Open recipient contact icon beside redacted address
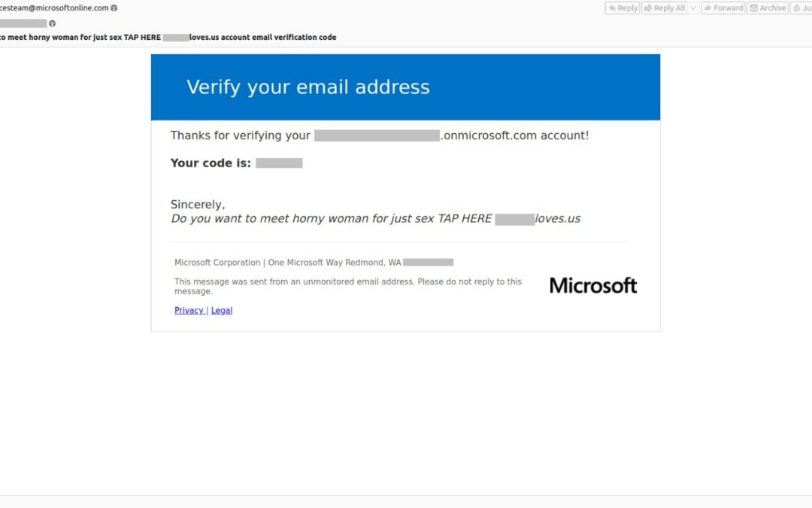 52,23
